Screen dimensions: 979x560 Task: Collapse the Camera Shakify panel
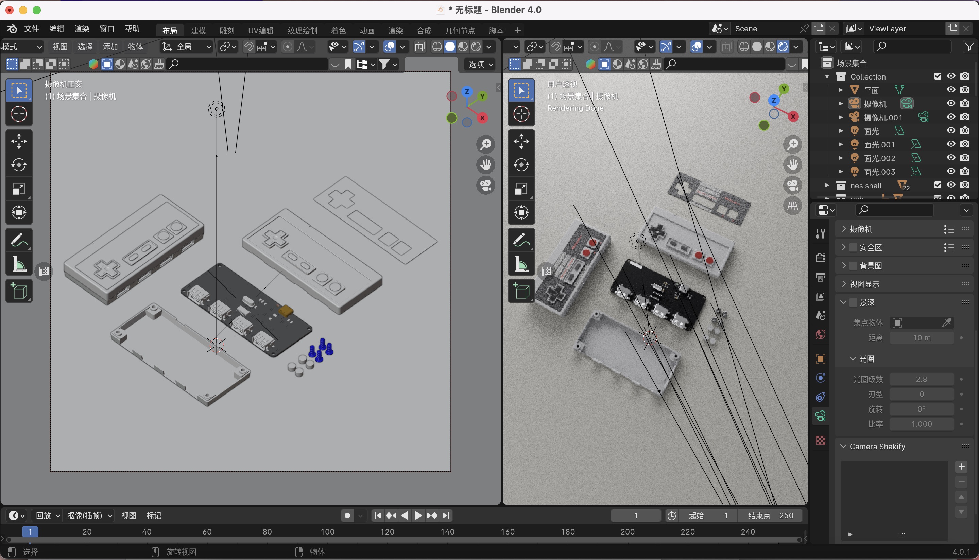tap(844, 447)
